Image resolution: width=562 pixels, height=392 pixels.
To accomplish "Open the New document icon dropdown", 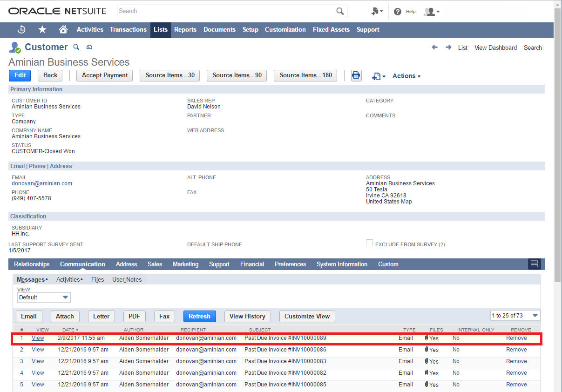I will click(379, 76).
